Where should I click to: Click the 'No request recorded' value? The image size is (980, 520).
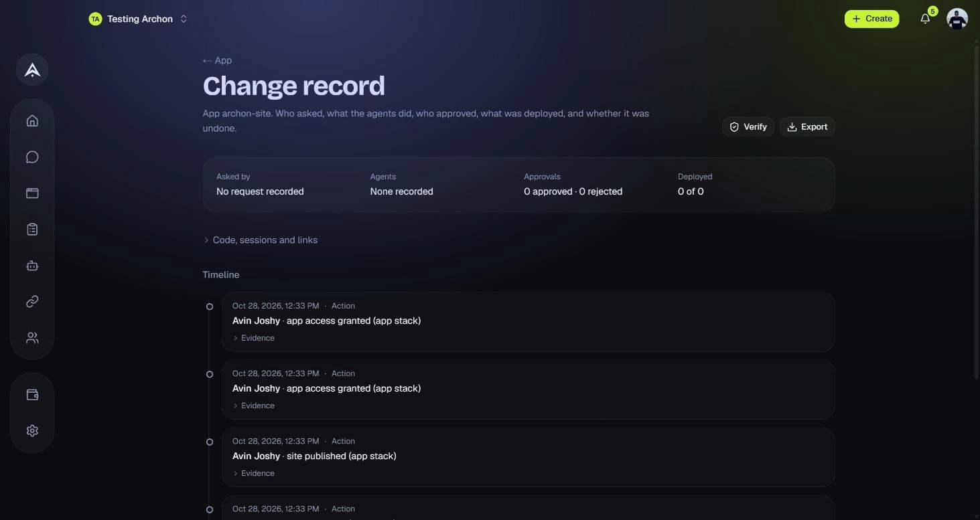point(260,191)
